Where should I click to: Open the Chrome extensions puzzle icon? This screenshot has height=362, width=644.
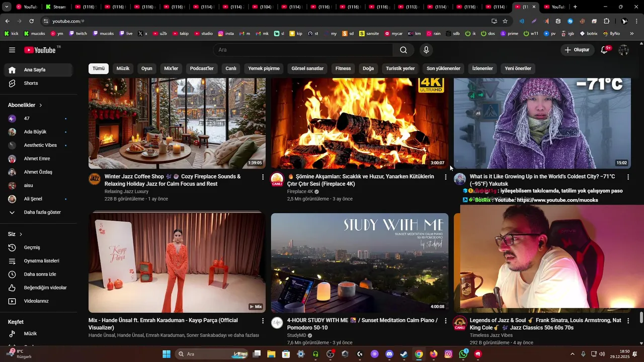tap(607, 21)
